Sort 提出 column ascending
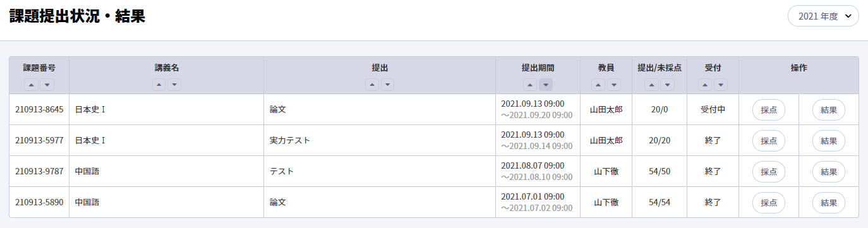Viewport: 868px width, 228px height. (x=372, y=85)
